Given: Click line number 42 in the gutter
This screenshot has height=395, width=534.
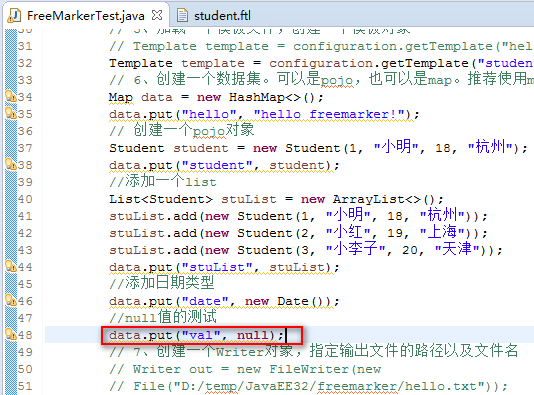Looking at the screenshot, I should click(25, 233).
